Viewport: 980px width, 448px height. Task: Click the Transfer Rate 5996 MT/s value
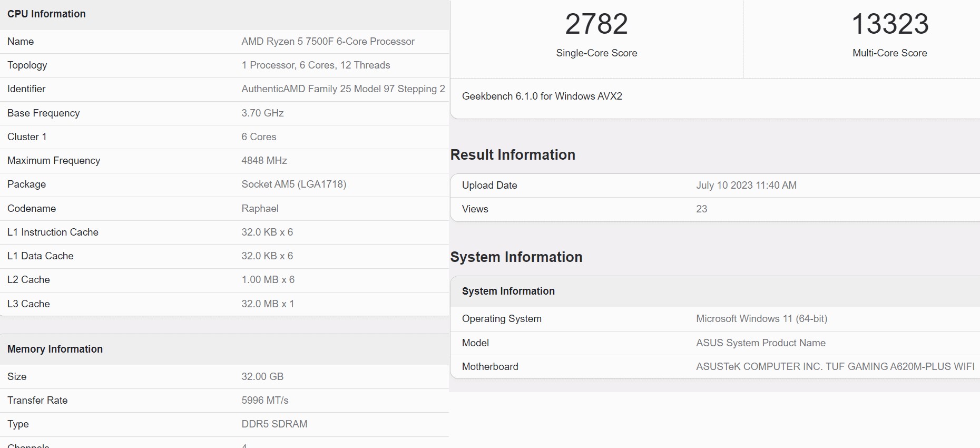pos(264,401)
